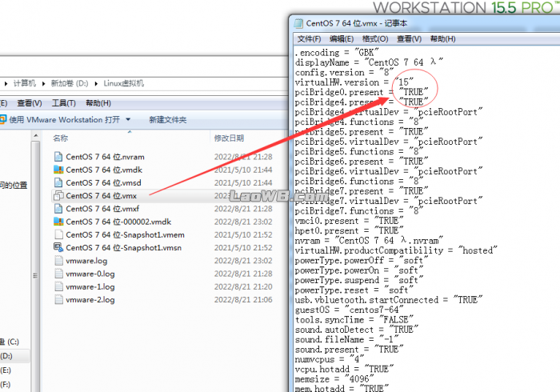Click the 000002.vmdk disk icon

click(58, 222)
